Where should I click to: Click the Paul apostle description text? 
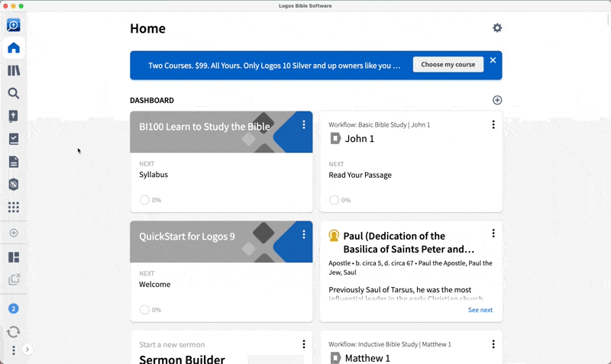410,268
